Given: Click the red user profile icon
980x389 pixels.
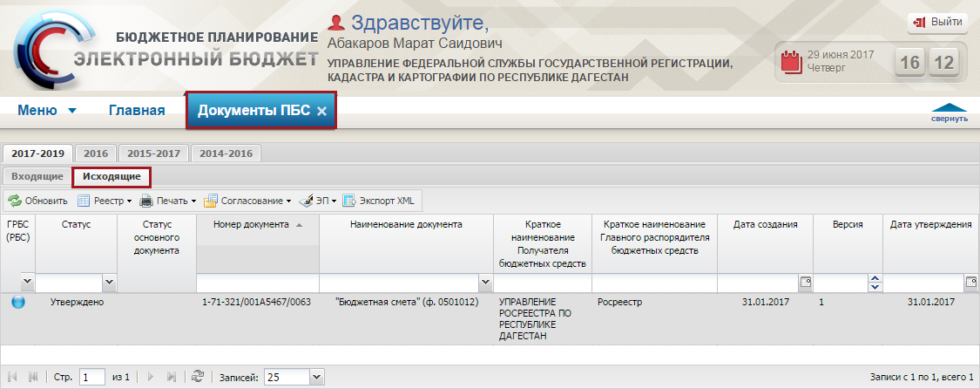Looking at the screenshot, I should 336,23.
